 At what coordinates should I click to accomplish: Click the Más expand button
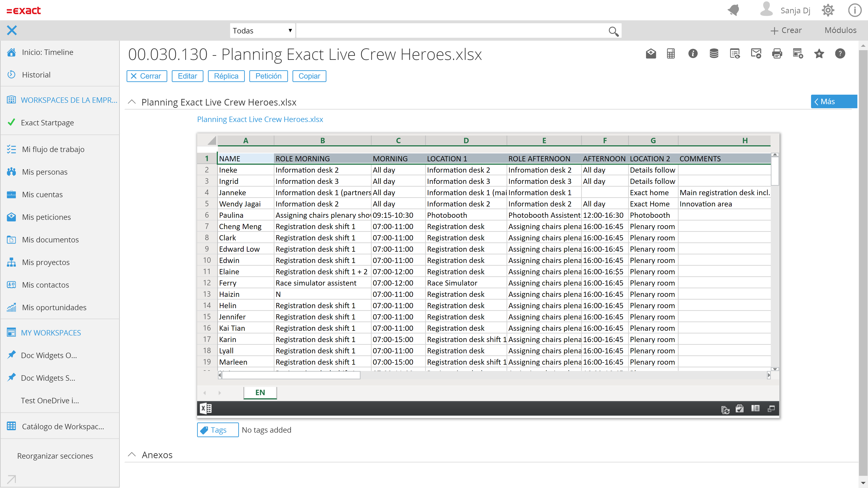click(x=834, y=101)
